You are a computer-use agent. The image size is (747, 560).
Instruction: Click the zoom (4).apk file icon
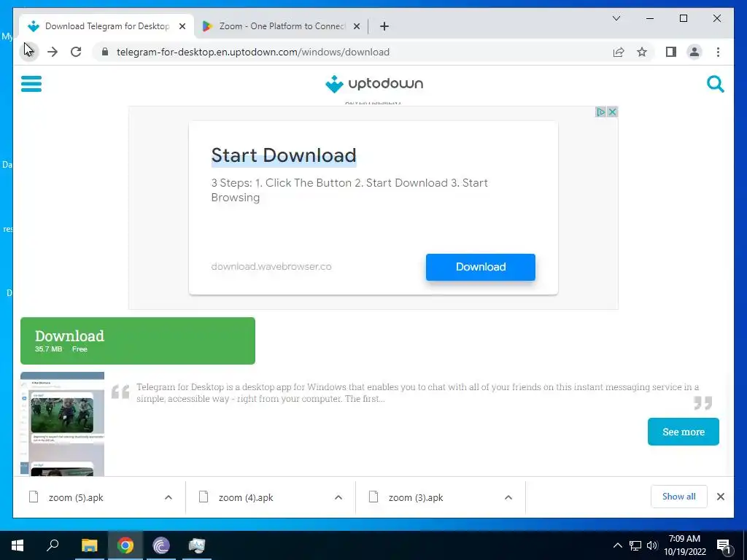204,497
